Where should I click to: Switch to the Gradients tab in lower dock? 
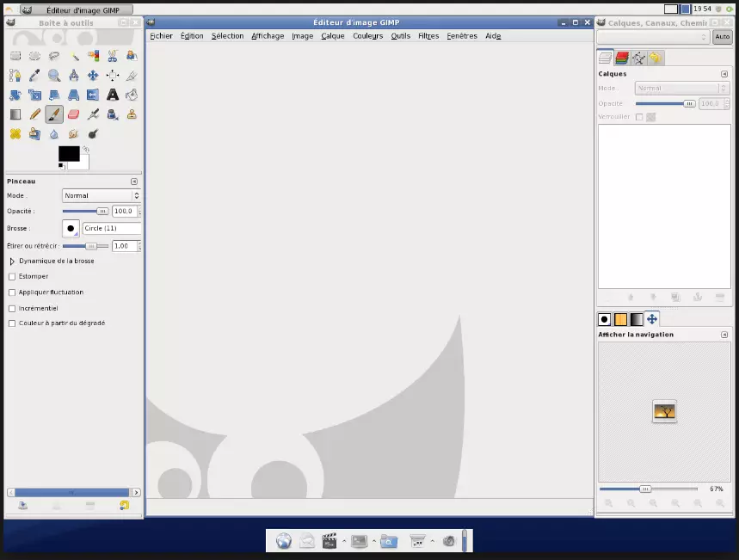tap(637, 319)
